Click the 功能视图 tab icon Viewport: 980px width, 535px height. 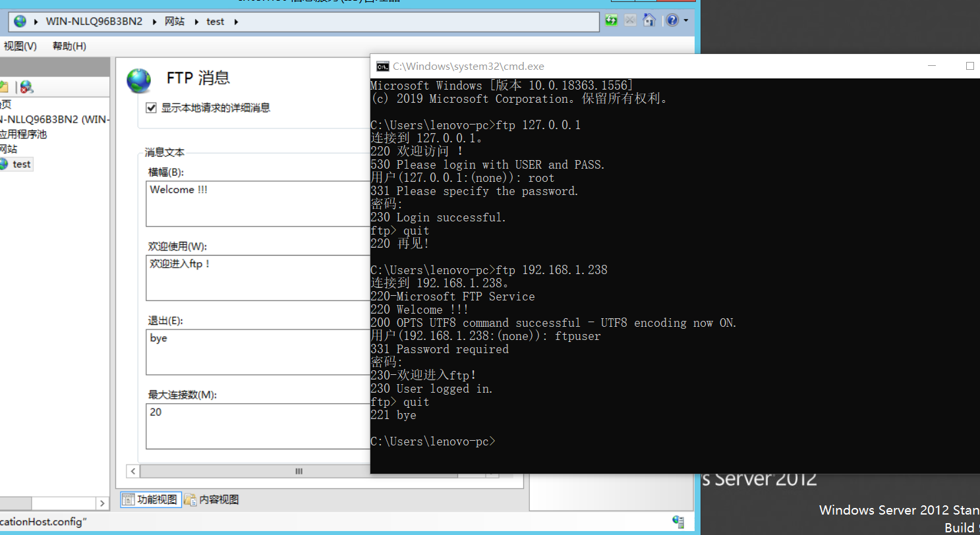[129, 499]
